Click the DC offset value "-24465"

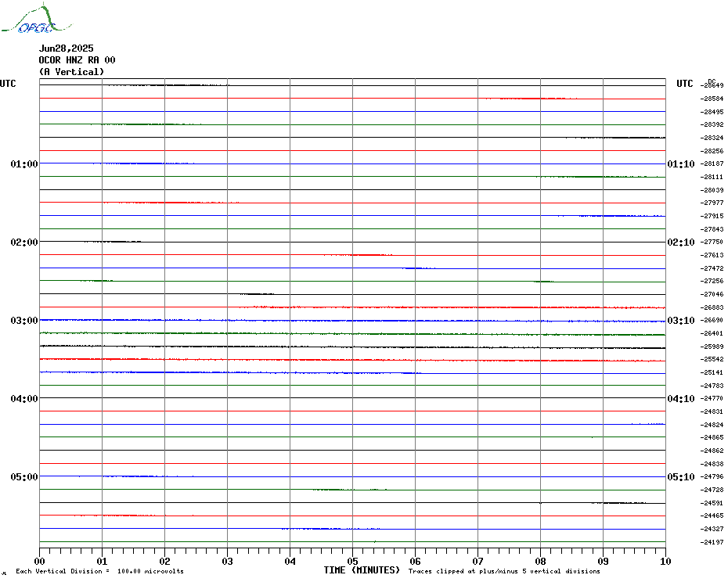[x=712, y=516]
